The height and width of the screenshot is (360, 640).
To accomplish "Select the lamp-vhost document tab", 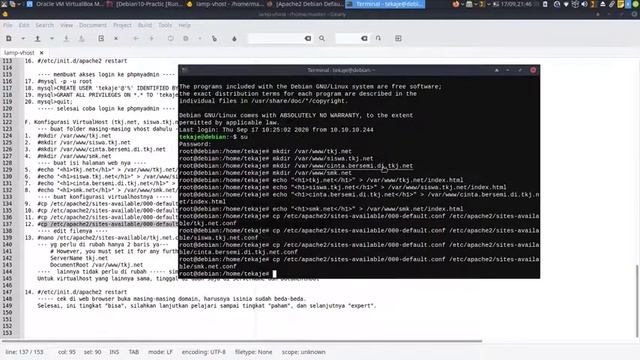I will pos(19,53).
